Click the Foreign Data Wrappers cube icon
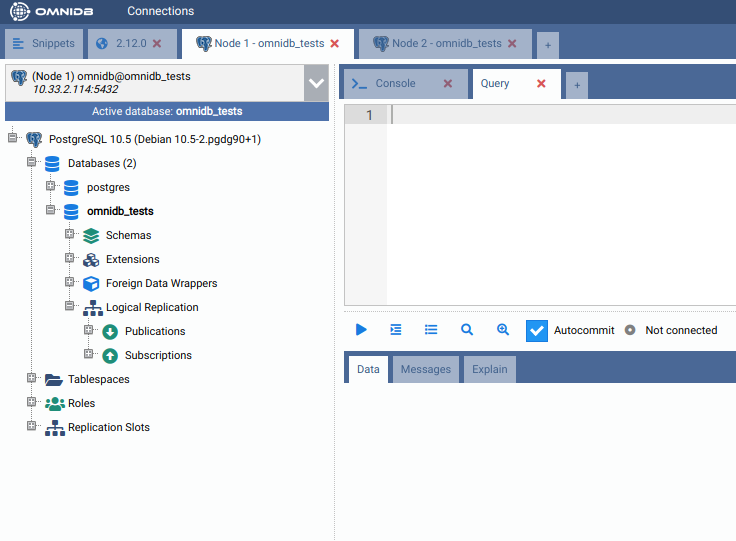 91,284
